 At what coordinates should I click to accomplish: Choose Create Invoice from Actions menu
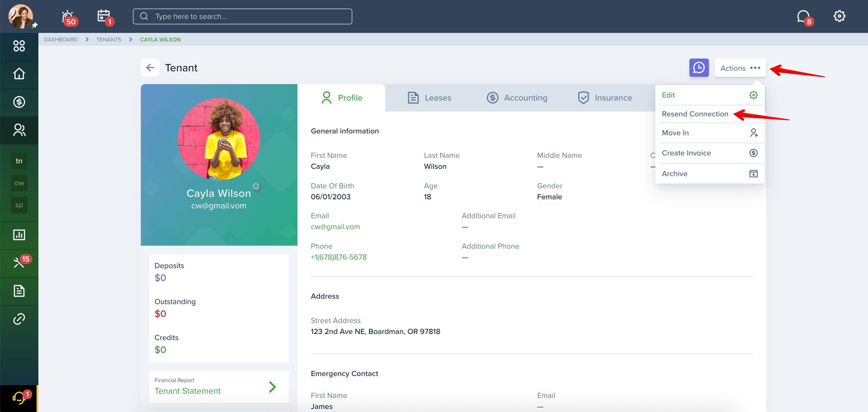[710, 153]
